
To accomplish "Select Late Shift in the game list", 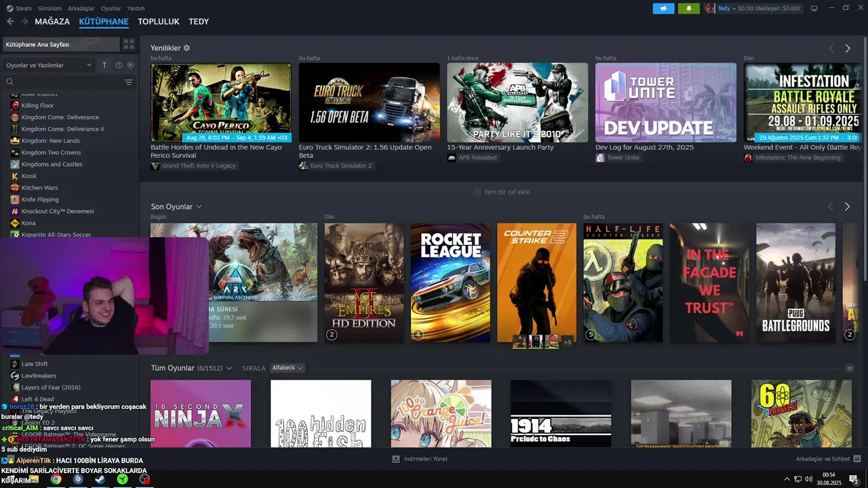I will (x=35, y=364).
